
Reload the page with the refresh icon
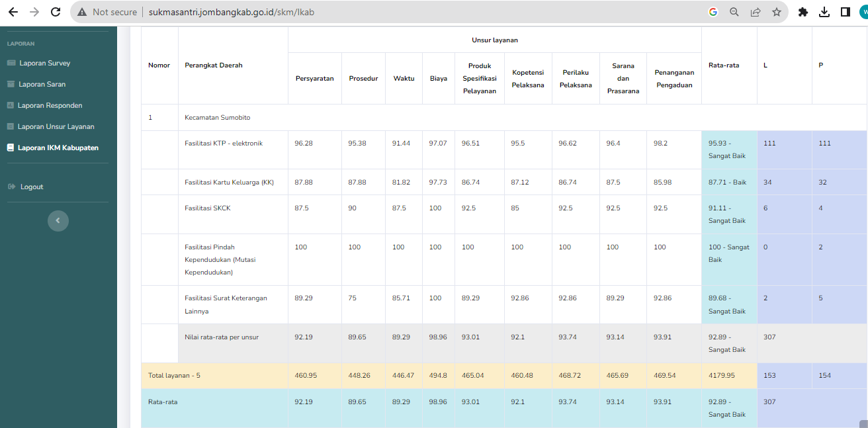click(x=56, y=12)
